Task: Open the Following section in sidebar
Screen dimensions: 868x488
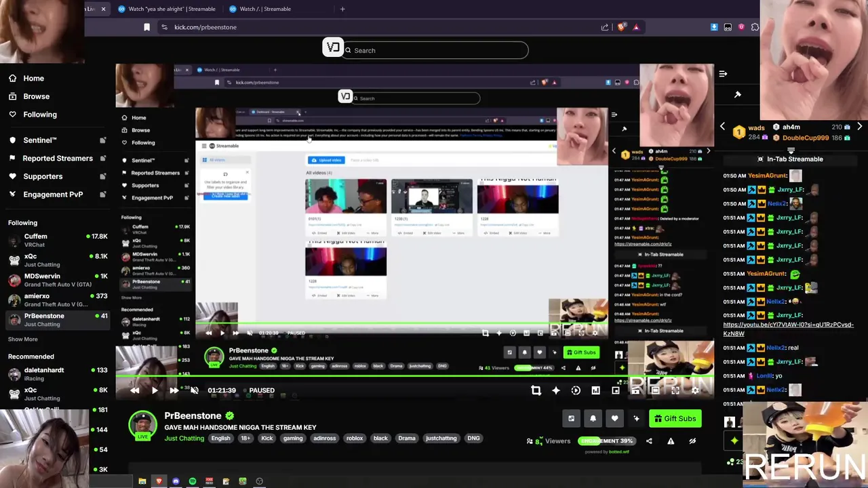Action: pos(33,115)
